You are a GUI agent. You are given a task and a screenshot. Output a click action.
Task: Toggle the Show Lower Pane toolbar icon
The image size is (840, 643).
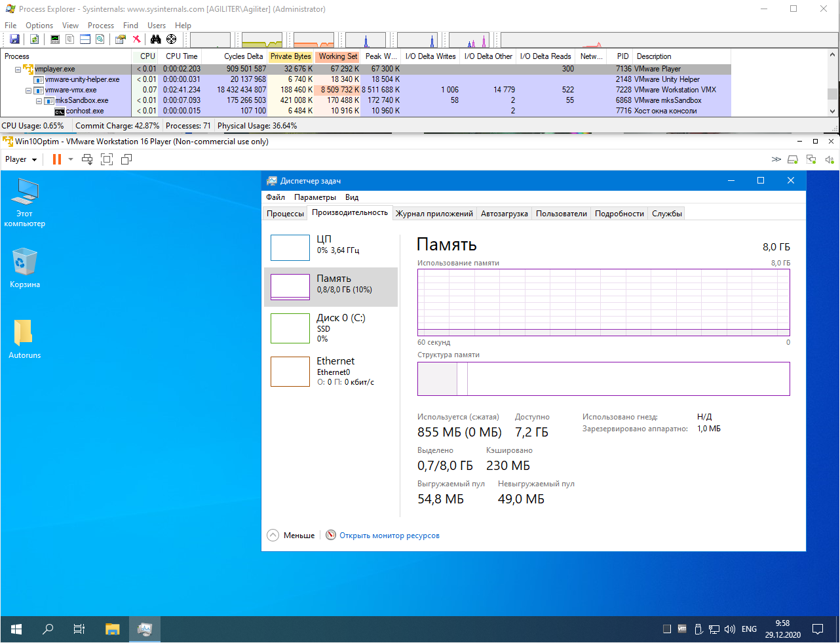point(85,39)
